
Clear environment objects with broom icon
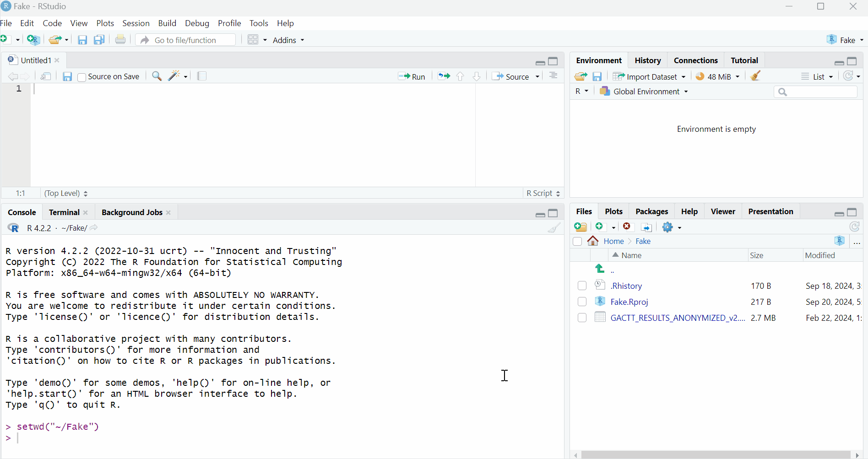[x=756, y=76]
